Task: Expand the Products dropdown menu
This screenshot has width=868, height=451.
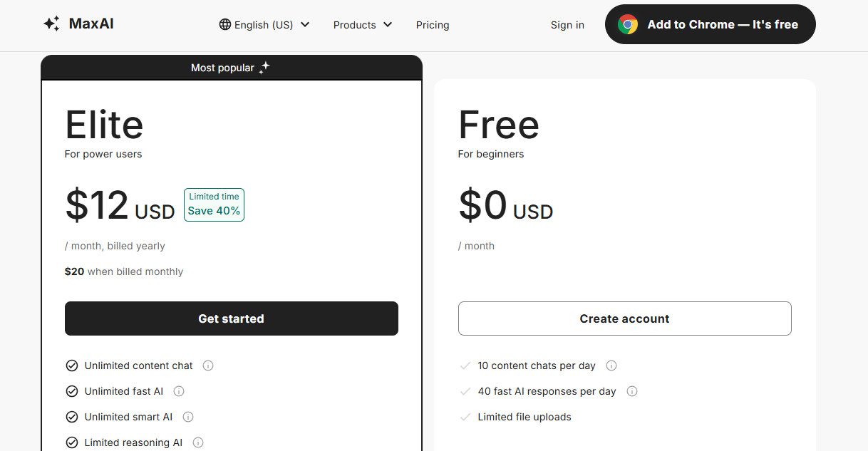Action: point(355,25)
